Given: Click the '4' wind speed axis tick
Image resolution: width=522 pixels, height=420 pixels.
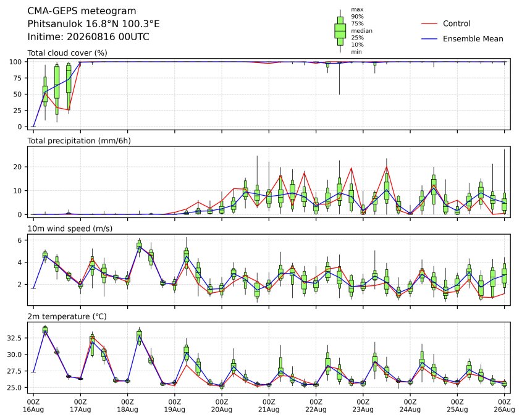Looking at the screenshot, I should [20, 262].
